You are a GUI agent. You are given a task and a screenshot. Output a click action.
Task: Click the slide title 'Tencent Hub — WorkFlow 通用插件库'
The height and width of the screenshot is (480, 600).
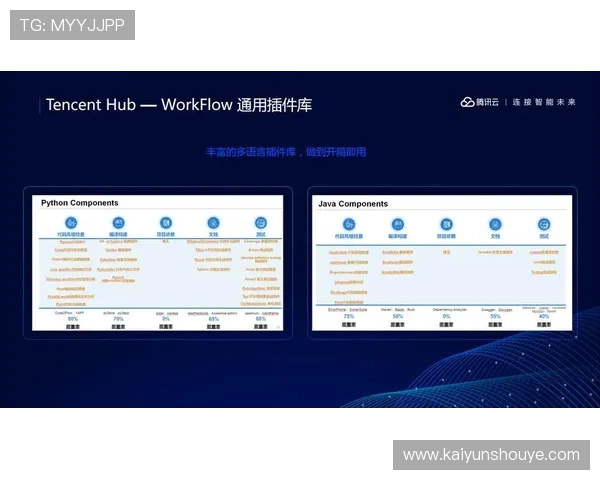[179, 105]
